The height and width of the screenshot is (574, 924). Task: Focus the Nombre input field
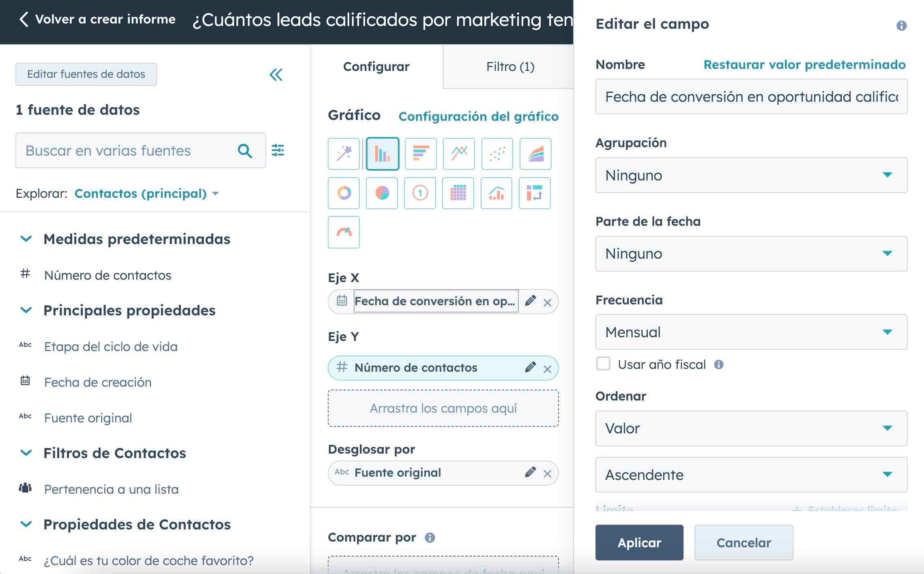tap(751, 96)
